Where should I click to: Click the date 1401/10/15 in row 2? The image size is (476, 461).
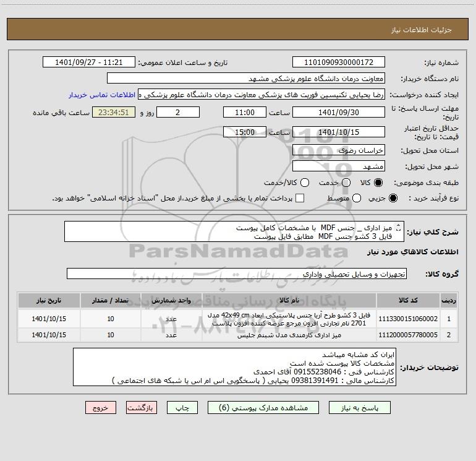(49, 335)
